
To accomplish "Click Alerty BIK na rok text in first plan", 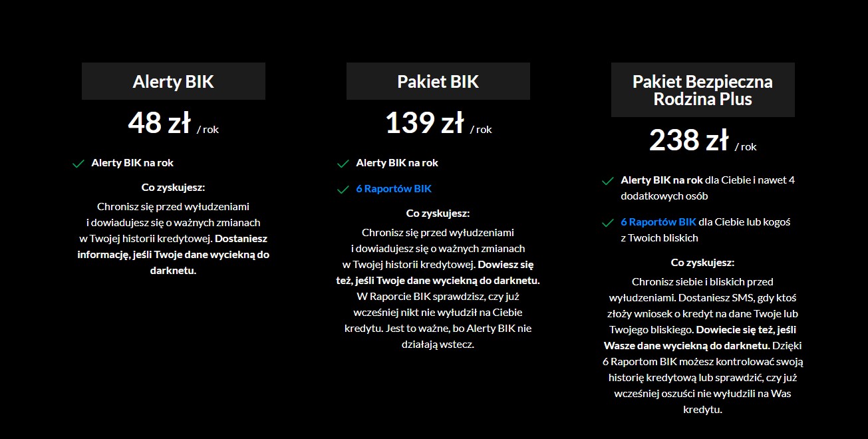I will [x=132, y=163].
